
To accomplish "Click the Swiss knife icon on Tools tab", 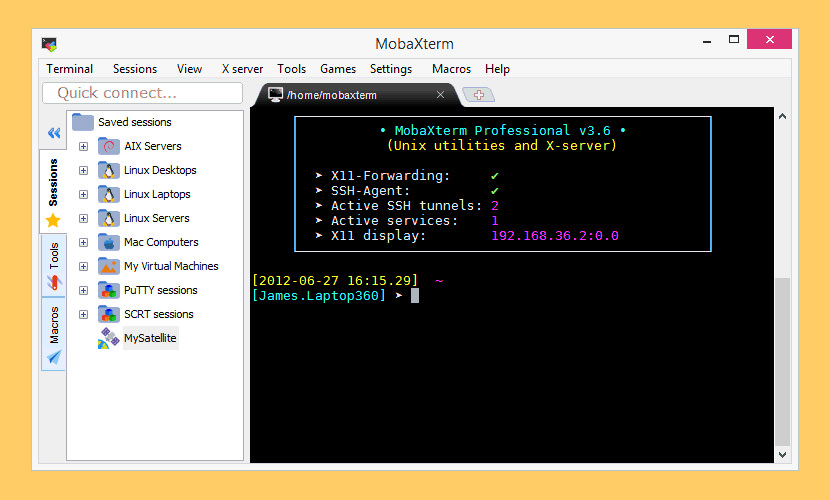I will point(54,283).
